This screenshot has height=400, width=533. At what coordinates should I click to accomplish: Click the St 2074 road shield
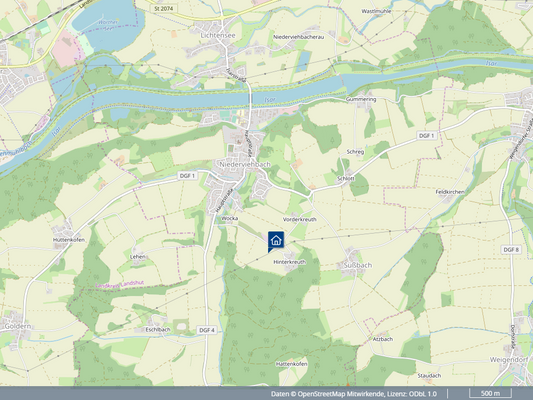point(164,8)
